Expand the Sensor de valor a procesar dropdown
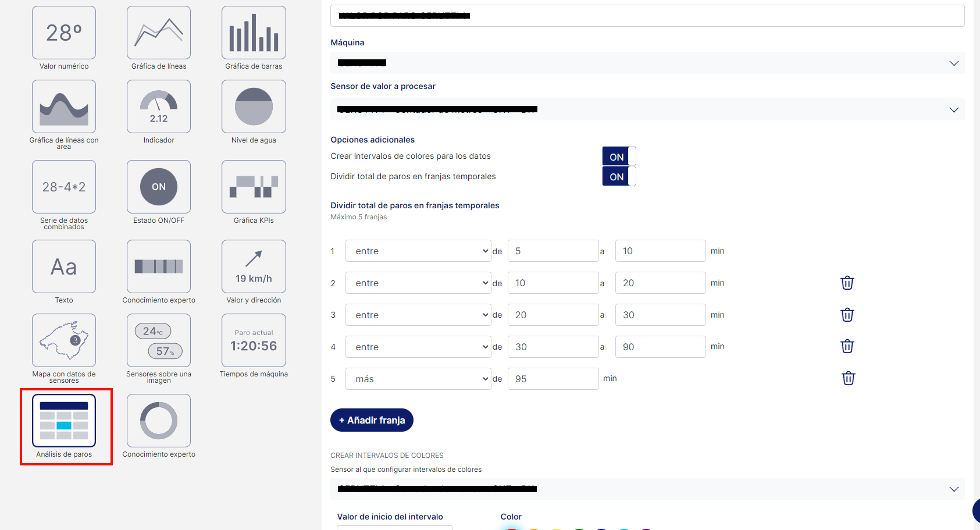The image size is (980, 530). (x=647, y=109)
